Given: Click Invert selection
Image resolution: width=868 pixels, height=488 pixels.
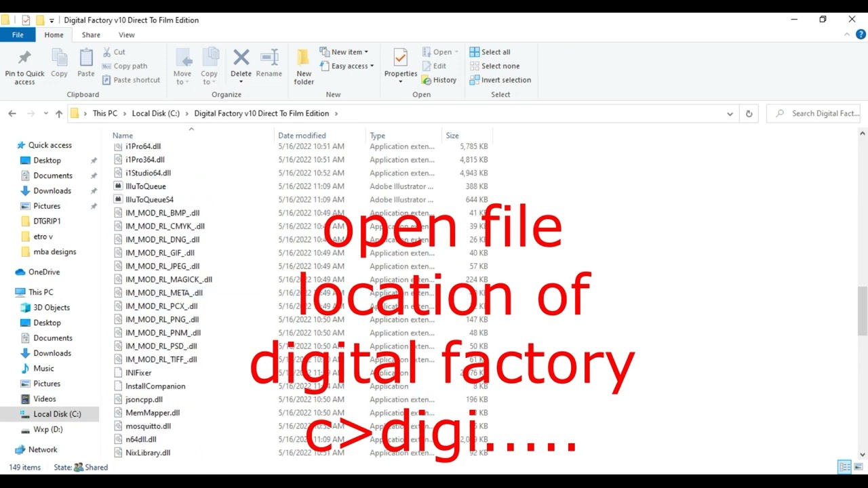Looking at the screenshot, I should pyautogui.click(x=500, y=80).
